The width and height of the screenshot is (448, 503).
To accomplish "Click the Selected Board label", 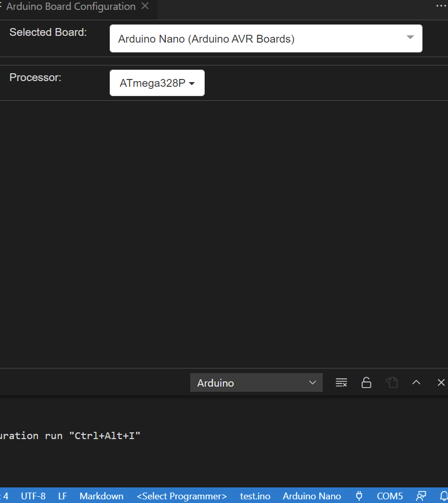I will (x=48, y=32).
